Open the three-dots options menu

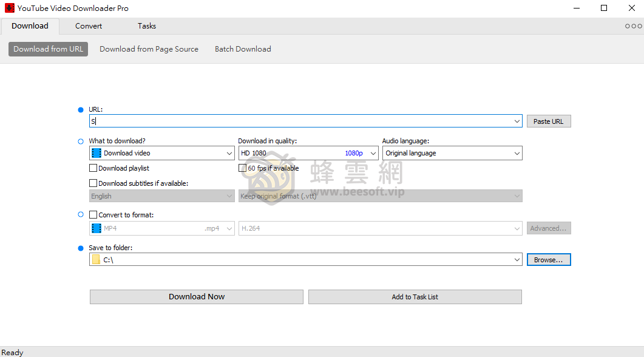[x=633, y=26]
